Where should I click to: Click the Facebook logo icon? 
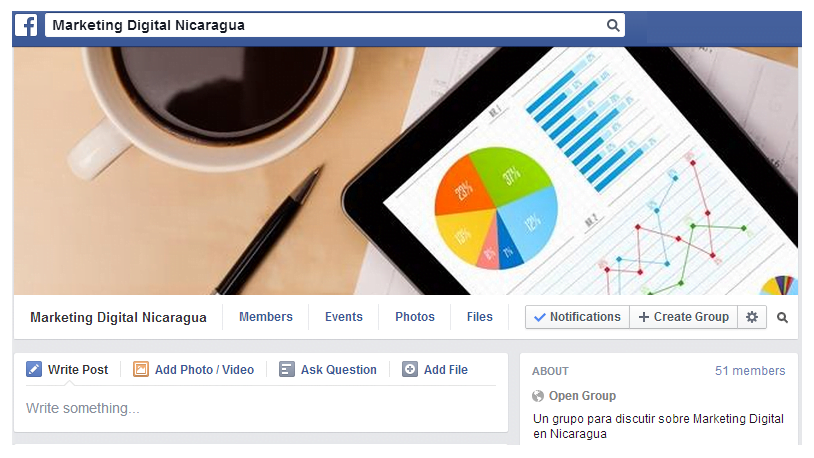pos(26,25)
